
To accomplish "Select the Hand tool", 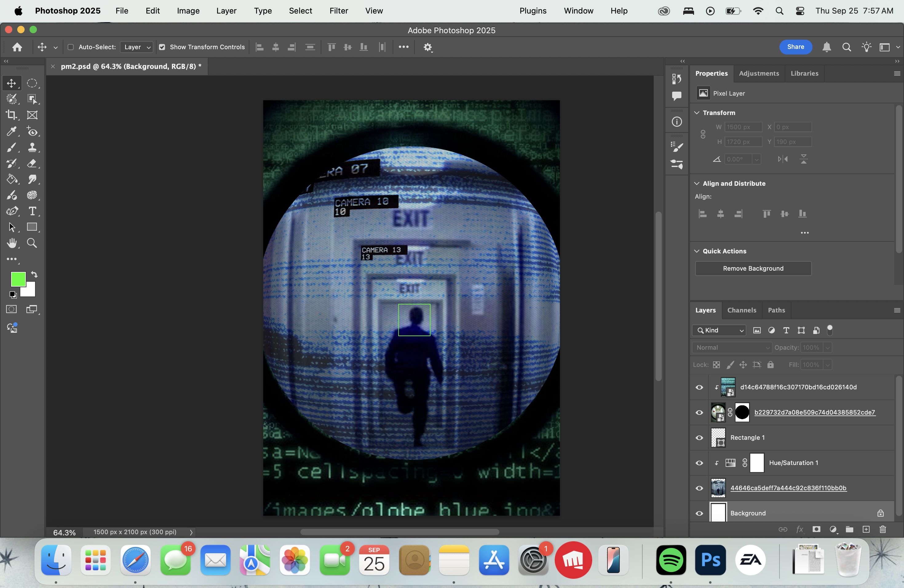I will pyautogui.click(x=11, y=243).
